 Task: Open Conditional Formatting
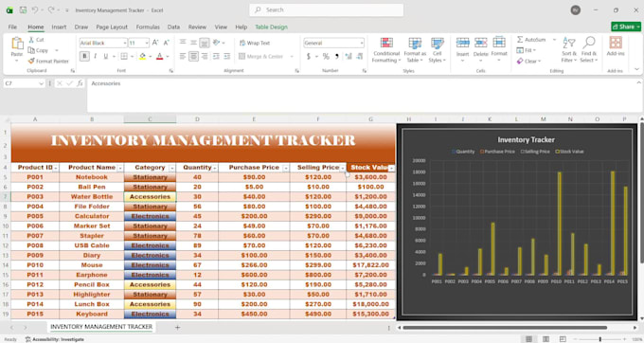(x=386, y=50)
